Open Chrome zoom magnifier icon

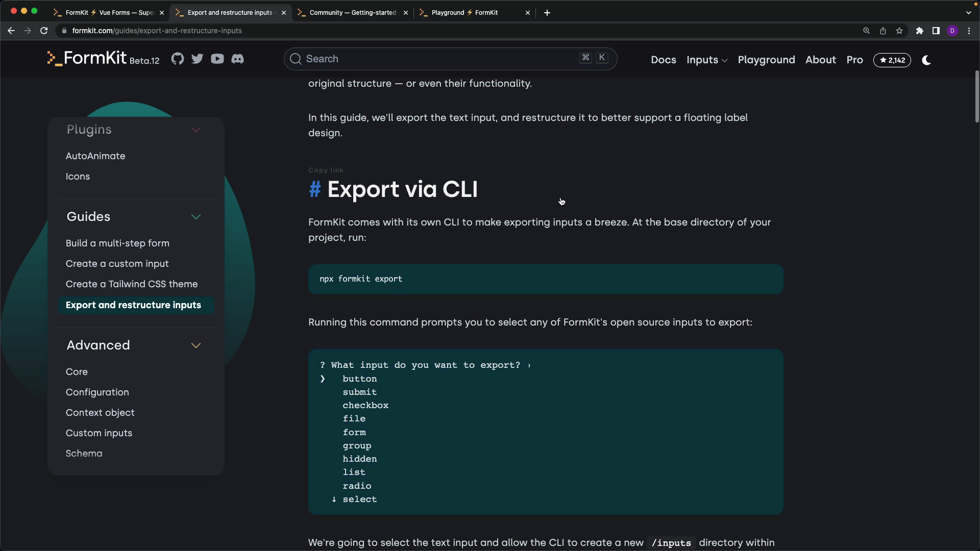point(866,31)
